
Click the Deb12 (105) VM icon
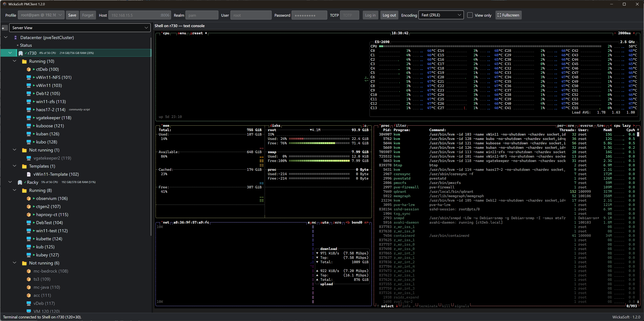(29, 93)
